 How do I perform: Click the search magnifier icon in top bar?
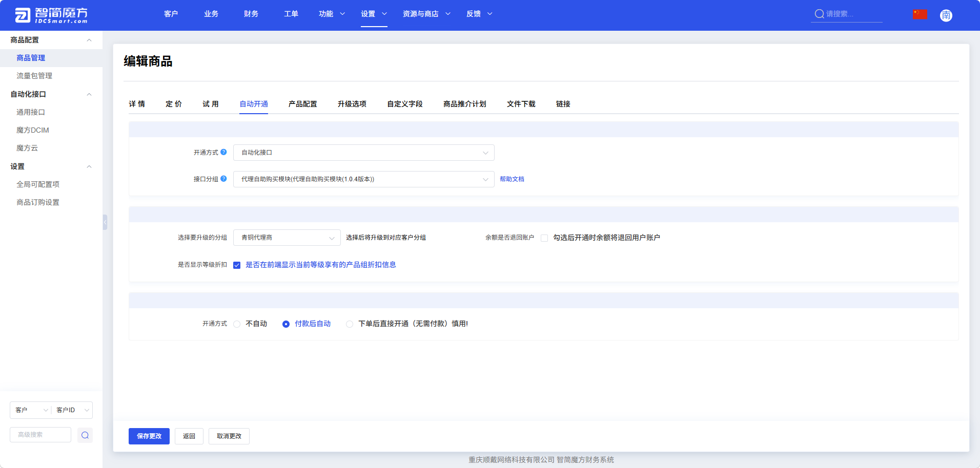[819, 14]
